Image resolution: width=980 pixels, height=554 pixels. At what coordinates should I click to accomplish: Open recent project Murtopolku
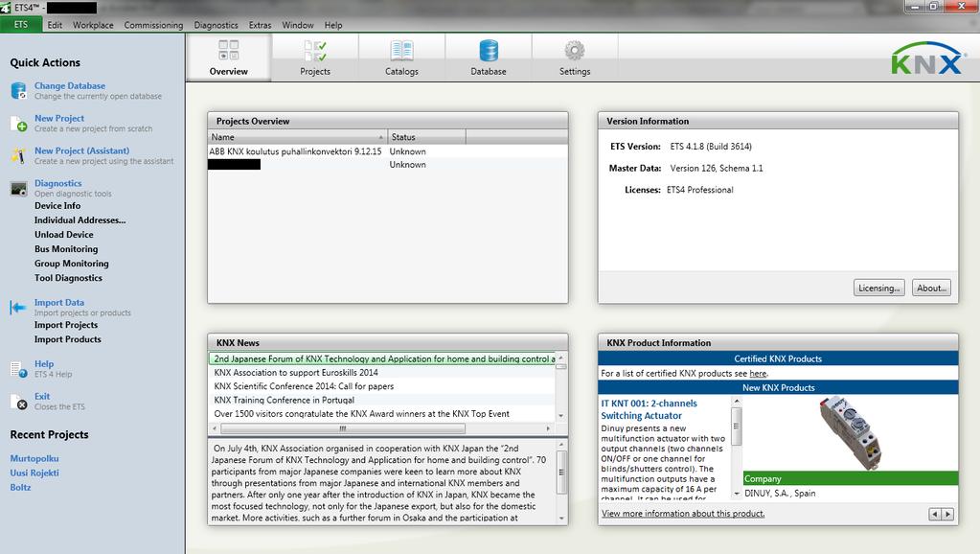pyautogui.click(x=34, y=458)
